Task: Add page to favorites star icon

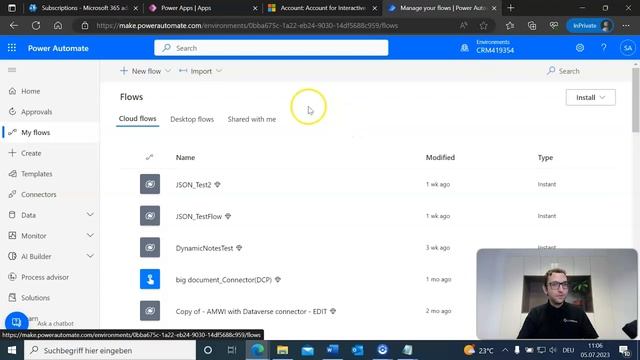Action: coord(484,26)
